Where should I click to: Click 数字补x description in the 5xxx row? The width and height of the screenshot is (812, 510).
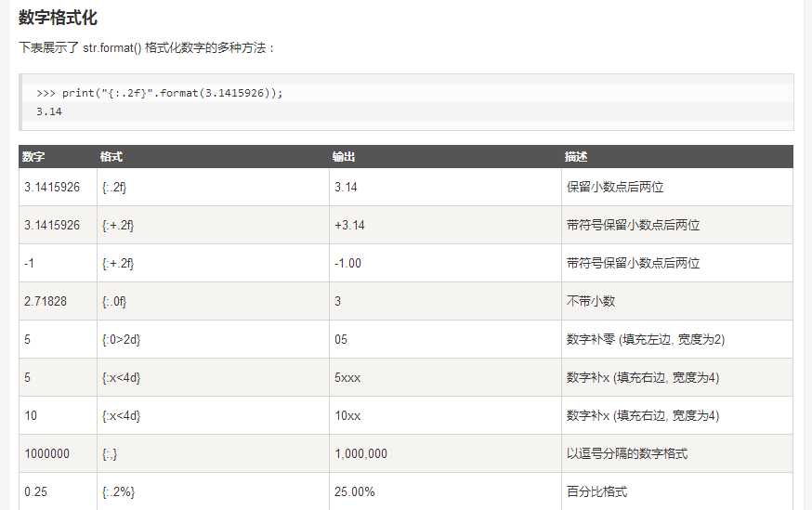tap(643, 377)
